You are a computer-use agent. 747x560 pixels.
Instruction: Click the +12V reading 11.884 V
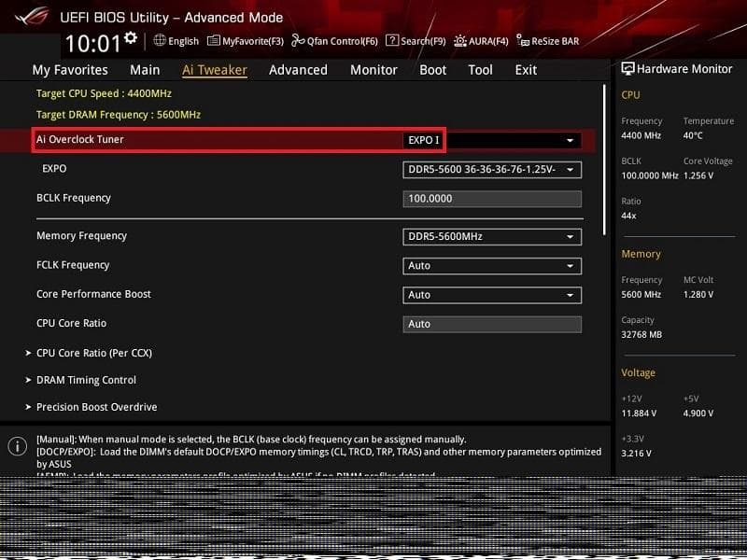click(639, 413)
